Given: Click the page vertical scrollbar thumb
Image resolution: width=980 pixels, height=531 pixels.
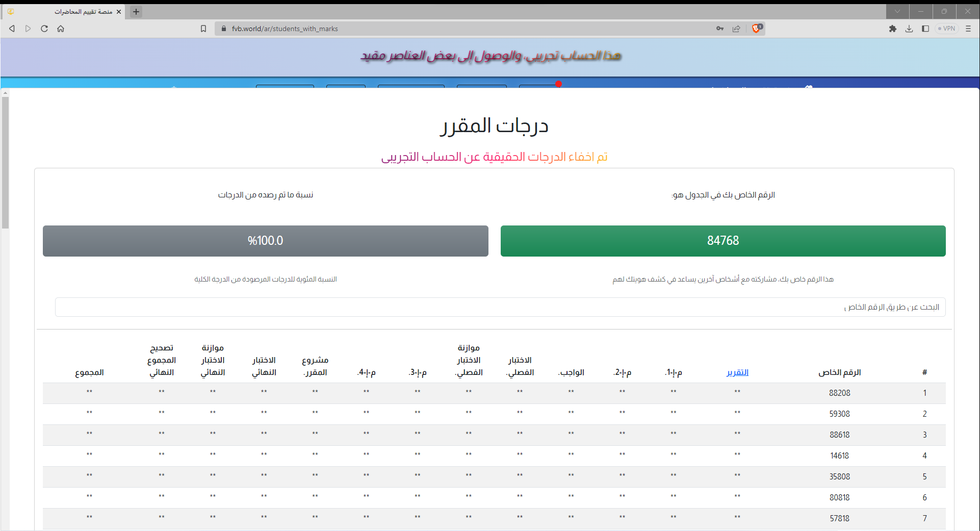Looking at the screenshot, I should click(5, 162).
